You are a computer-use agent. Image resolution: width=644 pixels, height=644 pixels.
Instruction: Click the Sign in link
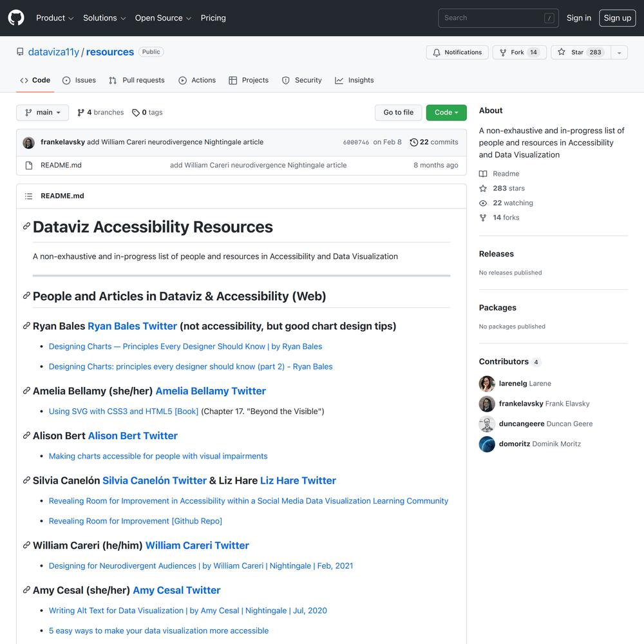click(579, 17)
